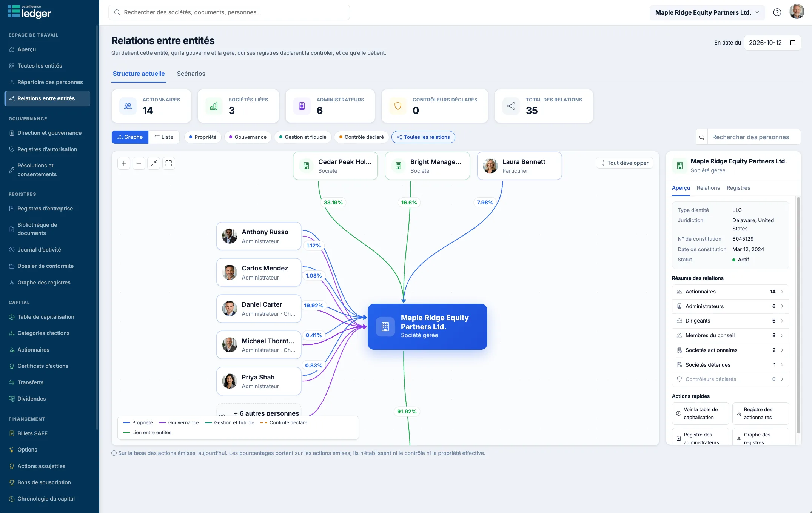The height and width of the screenshot is (513, 812).
Task: Zoom in the graph with plus icon
Action: (x=124, y=163)
